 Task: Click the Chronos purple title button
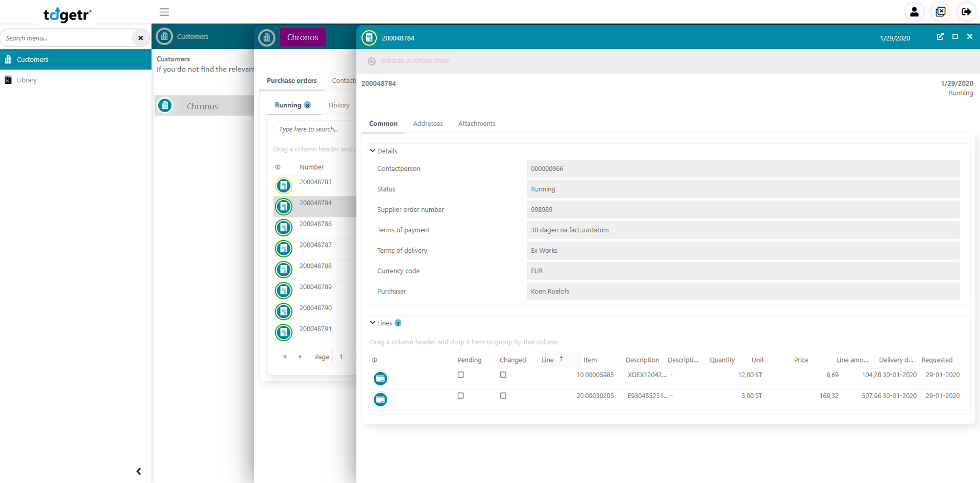(302, 37)
